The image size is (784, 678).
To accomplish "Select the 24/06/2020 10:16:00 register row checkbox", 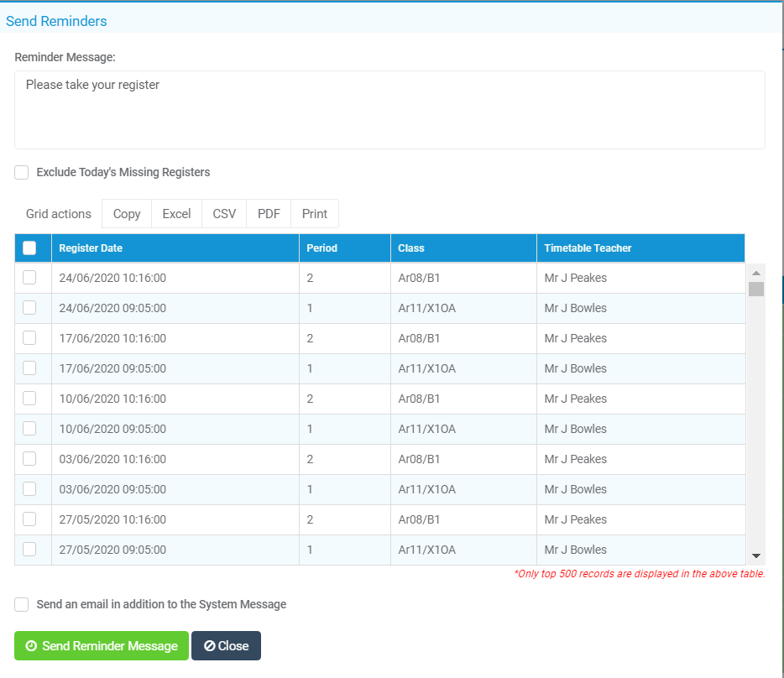I will coord(29,278).
